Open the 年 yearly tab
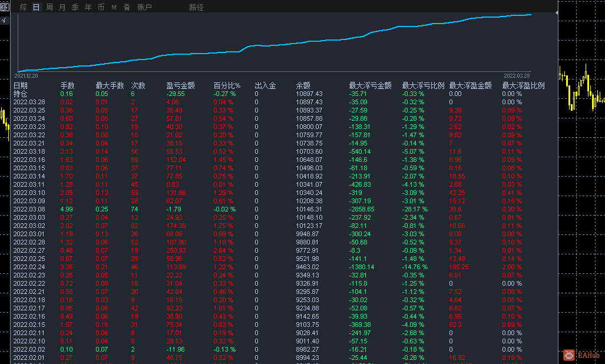Screen dimensions: 605x364 (88, 7)
